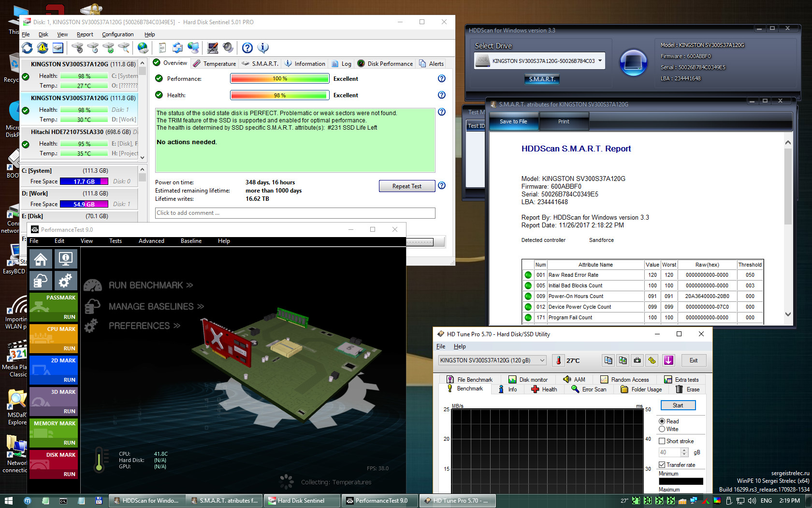Switch to the S.M.A.R.T. tab in Hard Disk Sentinel
Screen dimensions: 812x508
pos(260,64)
